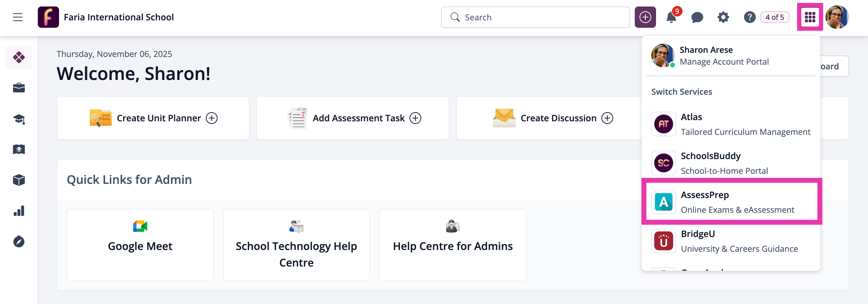The image size is (868, 304).
Task: Open the cube sidebar icon
Action: click(19, 180)
